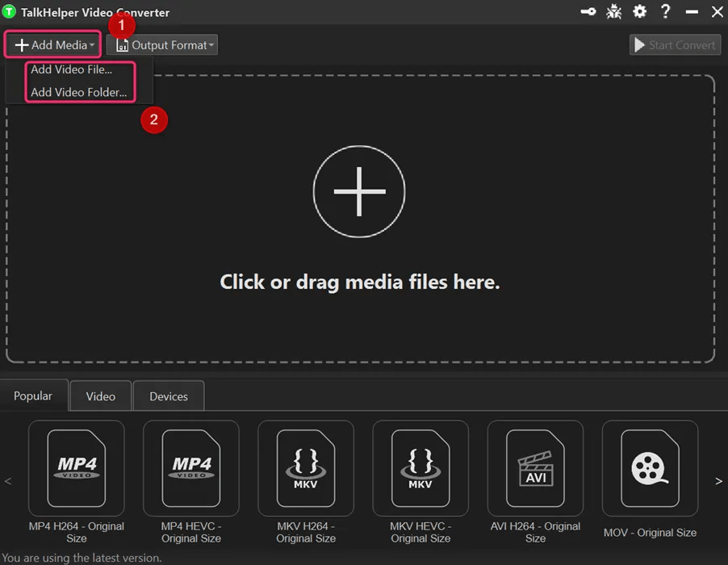Choose the AVI H264 output preset
The width and height of the screenshot is (728, 565).
tap(535, 468)
